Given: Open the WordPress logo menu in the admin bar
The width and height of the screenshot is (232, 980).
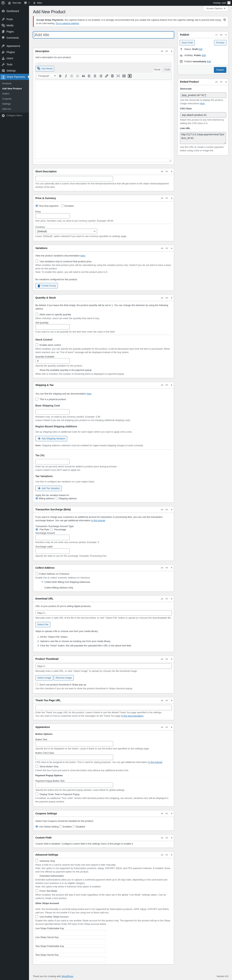Looking at the screenshot, I should [x=3, y=3].
